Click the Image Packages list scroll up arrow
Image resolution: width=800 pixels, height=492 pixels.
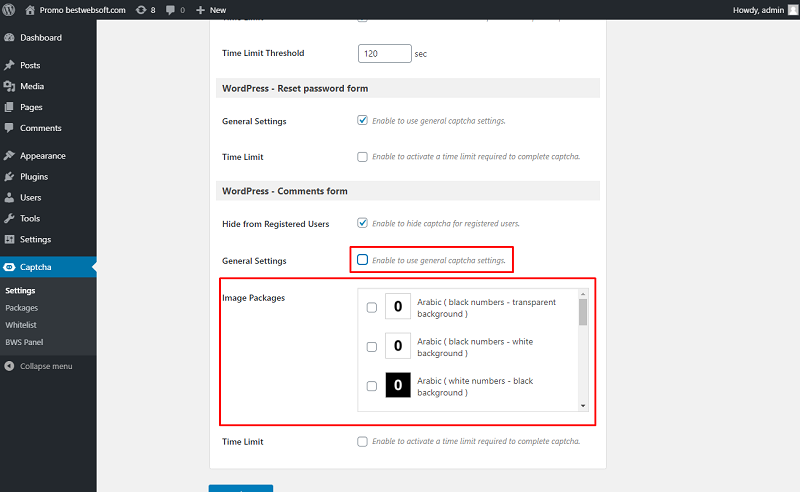point(583,294)
